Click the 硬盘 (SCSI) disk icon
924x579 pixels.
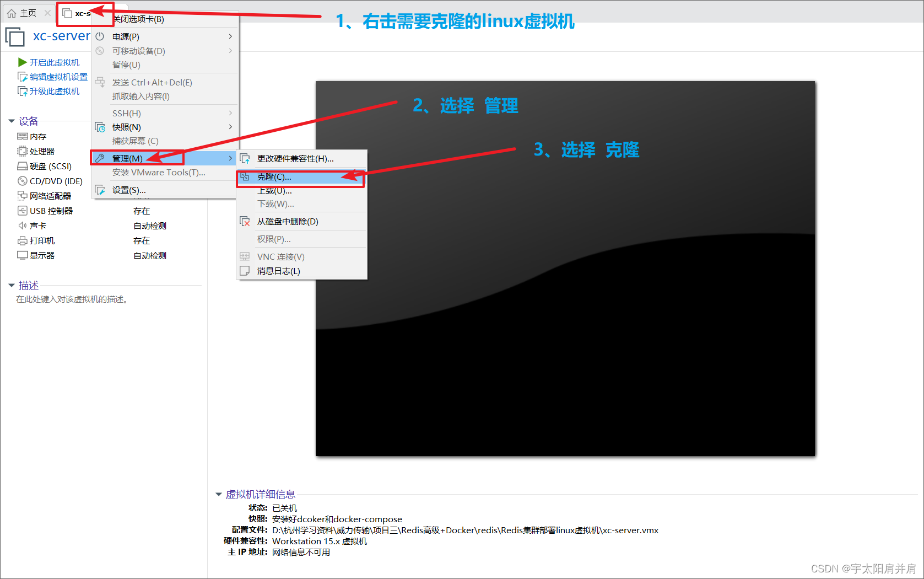pos(23,166)
